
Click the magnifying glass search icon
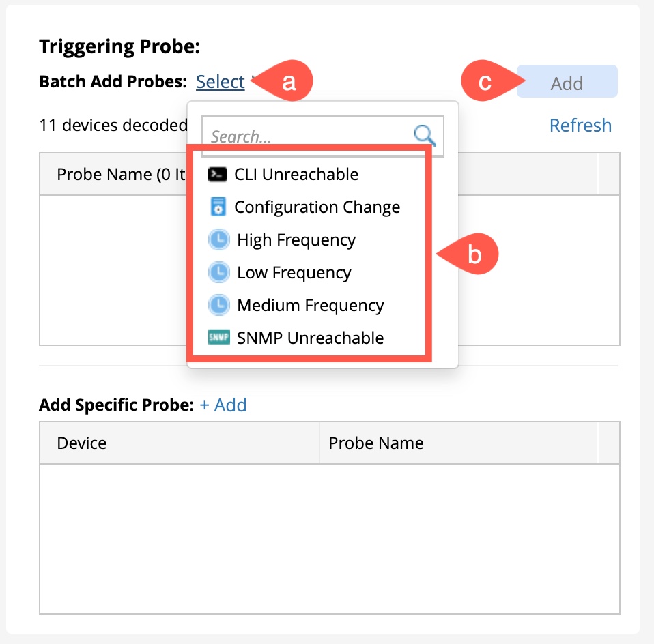point(425,136)
